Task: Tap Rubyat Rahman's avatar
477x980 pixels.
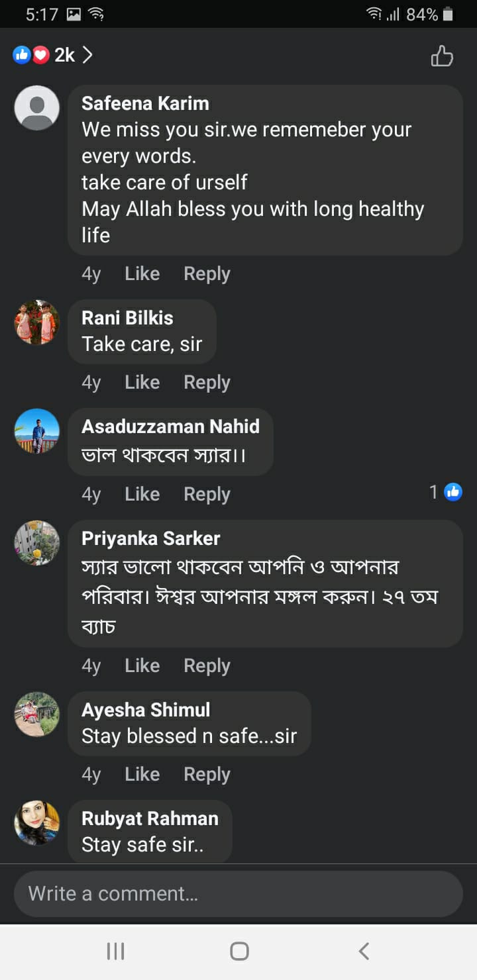Action: click(x=37, y=823)
